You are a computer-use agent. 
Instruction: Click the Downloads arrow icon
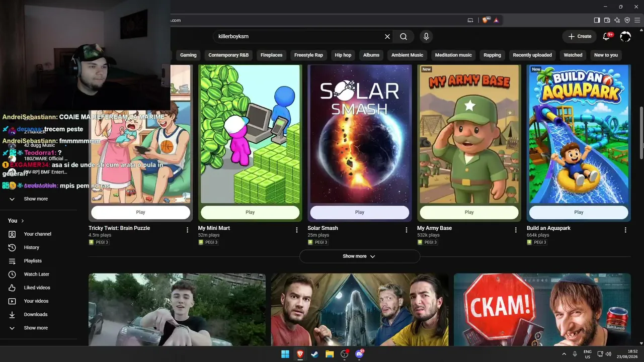[x=12, y=315]
